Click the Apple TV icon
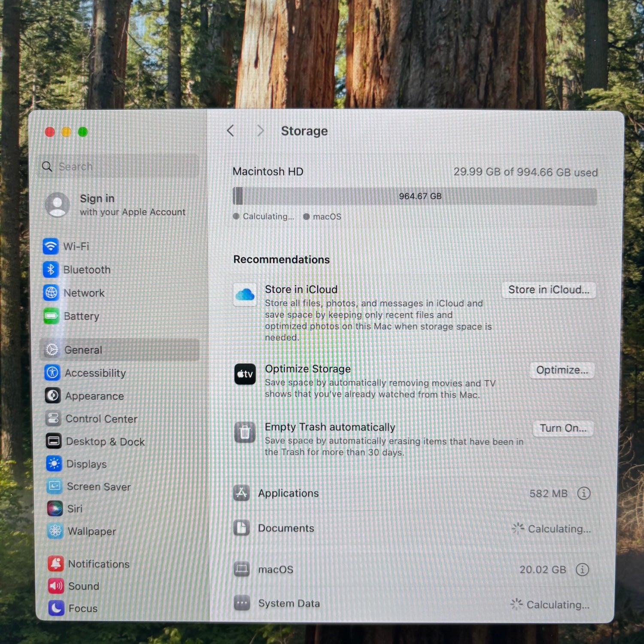 [245, 374]
